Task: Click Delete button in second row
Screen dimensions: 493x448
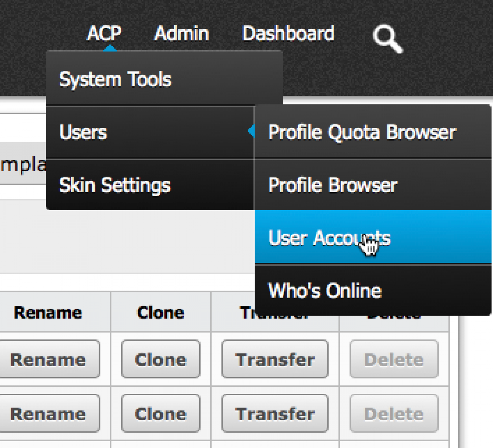Action: [394, 414]
